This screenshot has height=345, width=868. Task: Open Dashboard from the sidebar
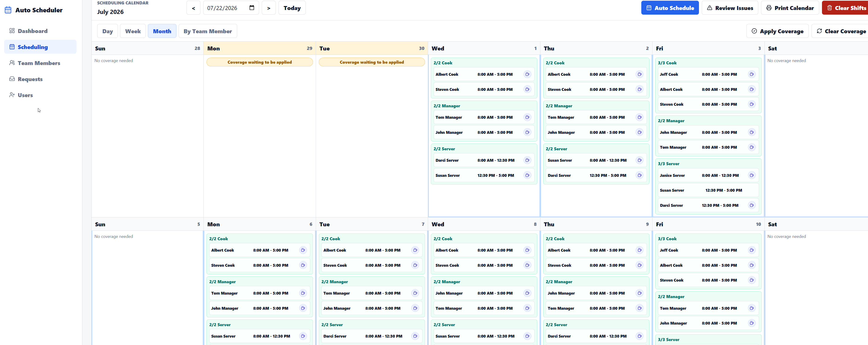point(40,31)
